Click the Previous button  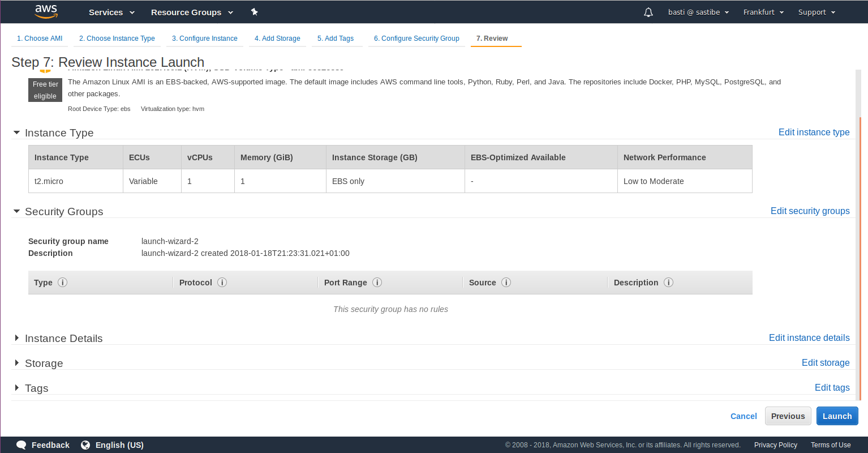(788, 416)
